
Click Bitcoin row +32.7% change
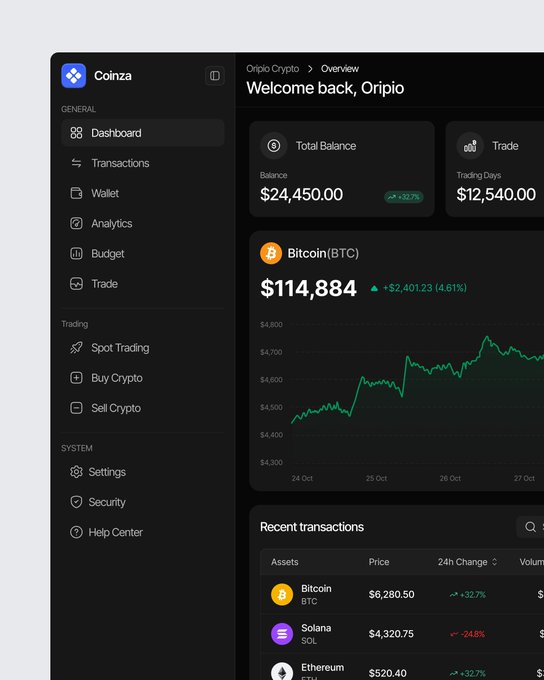pos(468,595)
